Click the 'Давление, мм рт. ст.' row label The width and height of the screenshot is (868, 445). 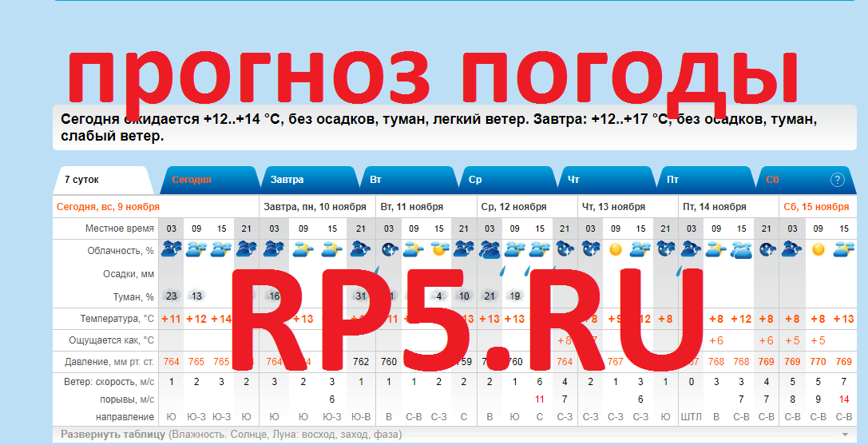tap(109, 362)
